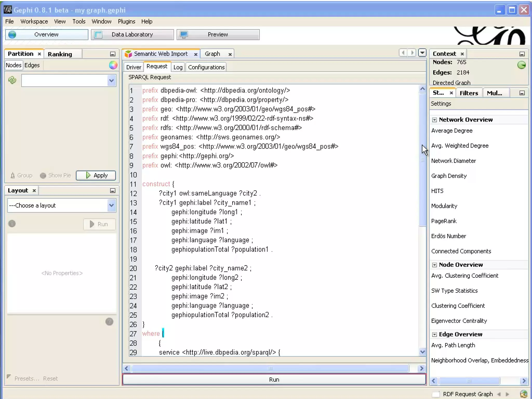532x399 pixels.
Task: Open the Data Laboratory view
Action: click(x=132, y=35)
